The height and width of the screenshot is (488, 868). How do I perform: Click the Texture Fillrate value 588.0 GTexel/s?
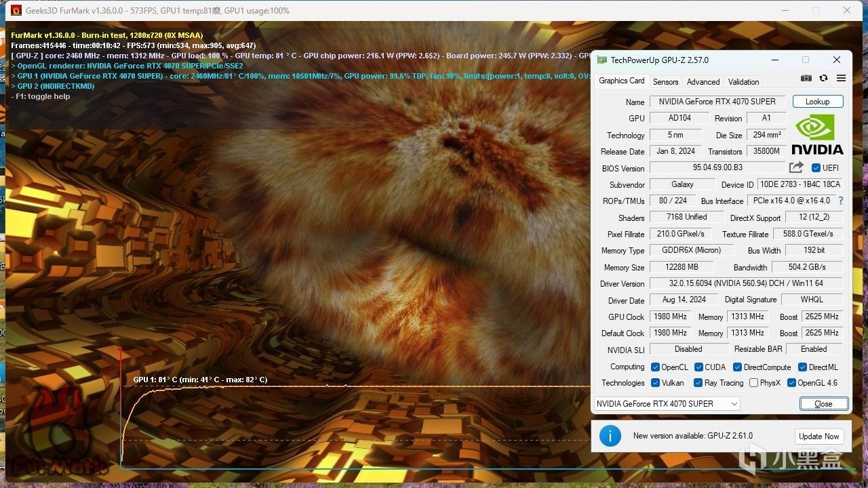coord(808,234)
